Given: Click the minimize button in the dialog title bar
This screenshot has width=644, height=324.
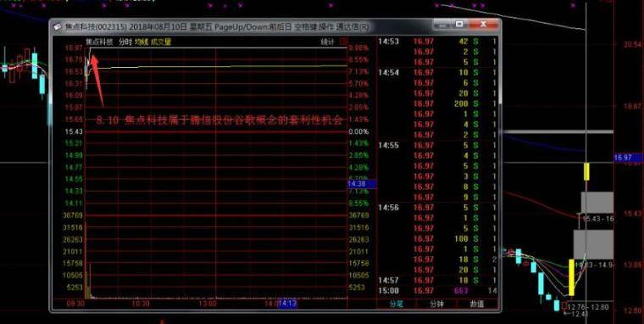Looking at the screenshot, I should point(442,25).
